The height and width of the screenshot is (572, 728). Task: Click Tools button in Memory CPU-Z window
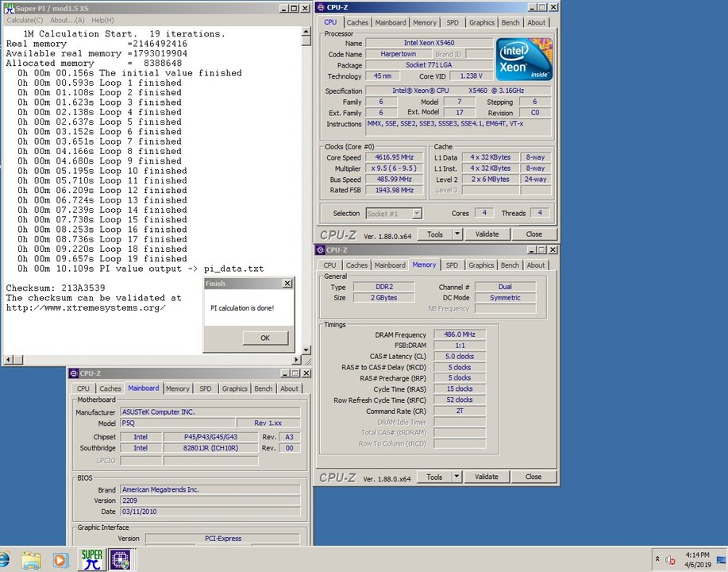434,477
